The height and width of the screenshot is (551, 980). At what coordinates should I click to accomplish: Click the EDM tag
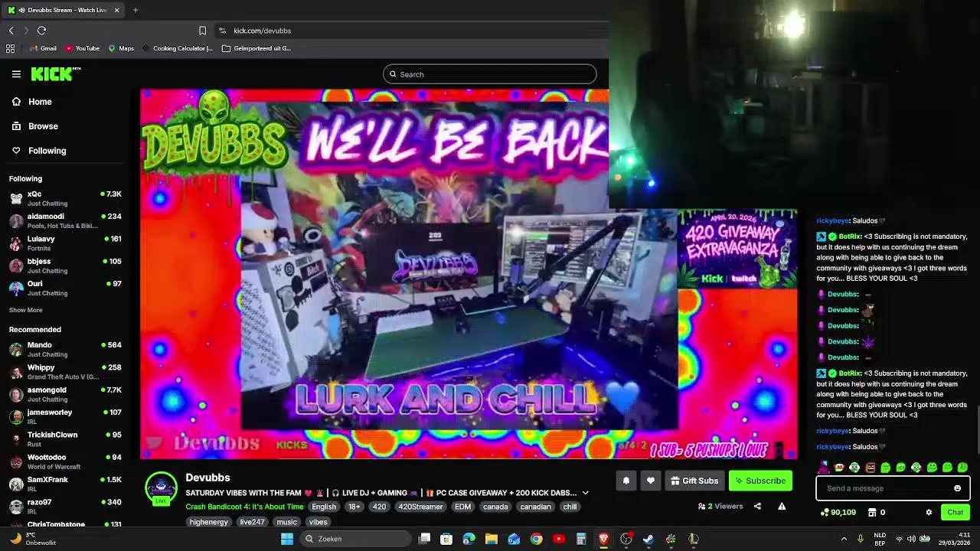462,507
